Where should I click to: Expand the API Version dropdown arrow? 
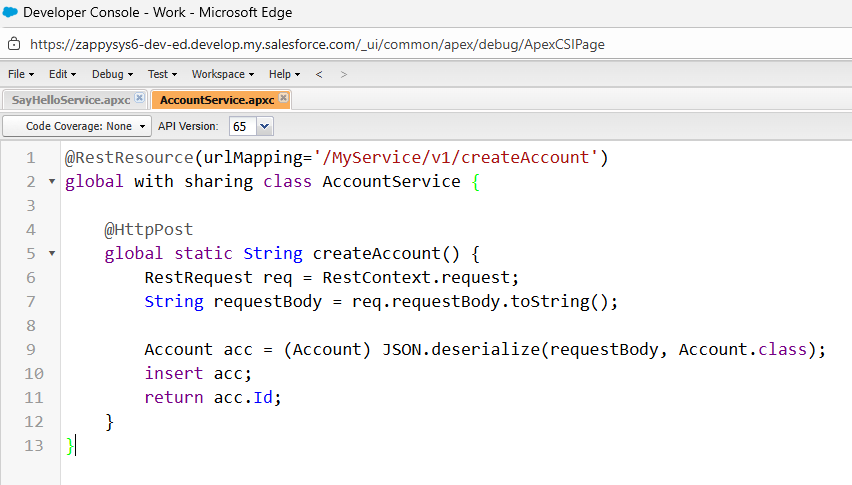coord(264,126)
